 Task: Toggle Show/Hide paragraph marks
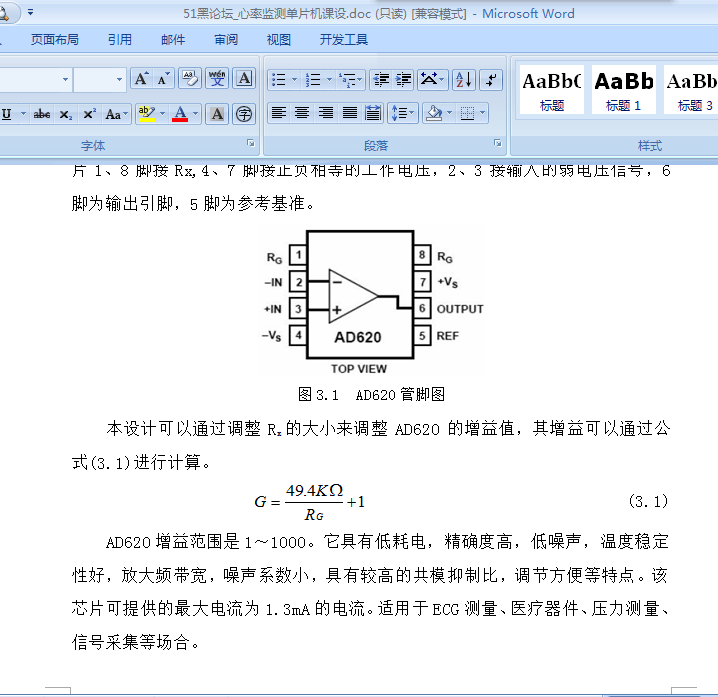pyautogui.click(x=491, y=80)
